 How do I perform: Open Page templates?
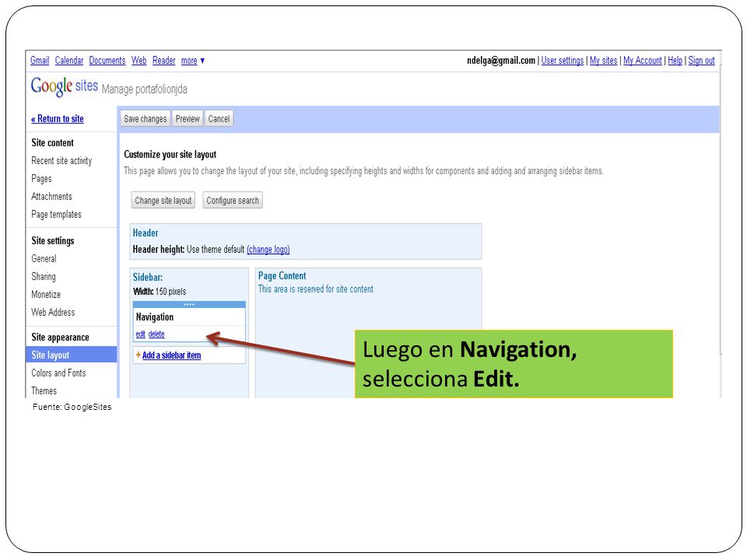click(x=56, y=215)
